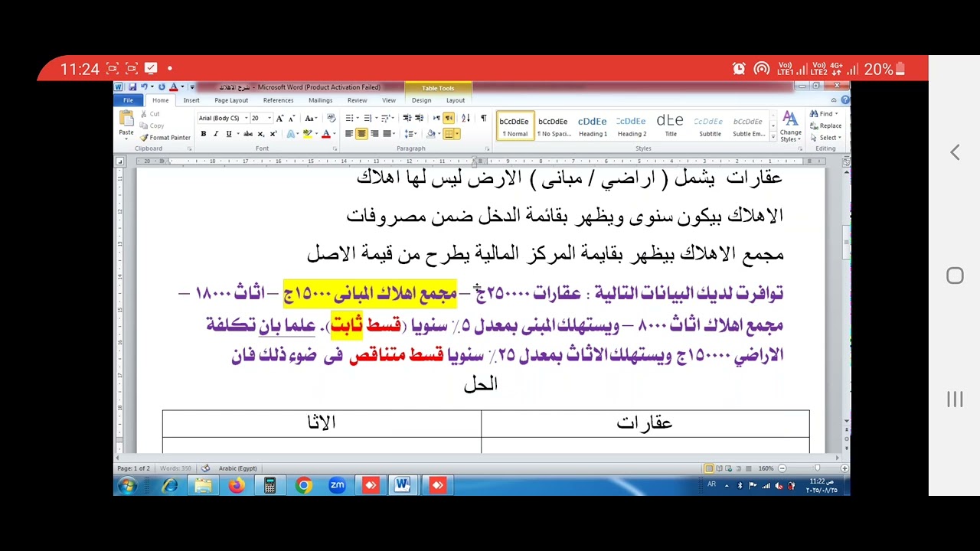Zoom out with minus button

(782, 468)
